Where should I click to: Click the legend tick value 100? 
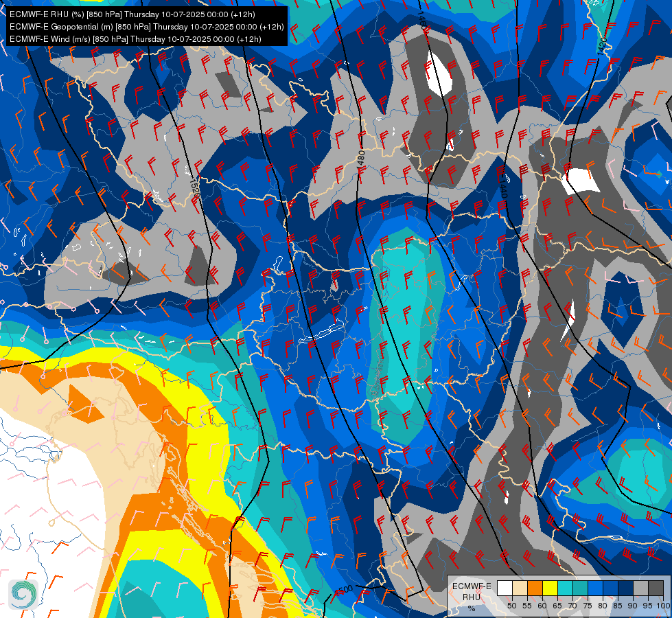[663, 606]
